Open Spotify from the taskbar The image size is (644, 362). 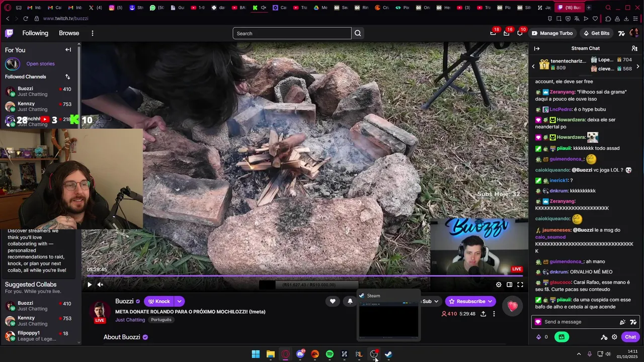coord(330,354)
